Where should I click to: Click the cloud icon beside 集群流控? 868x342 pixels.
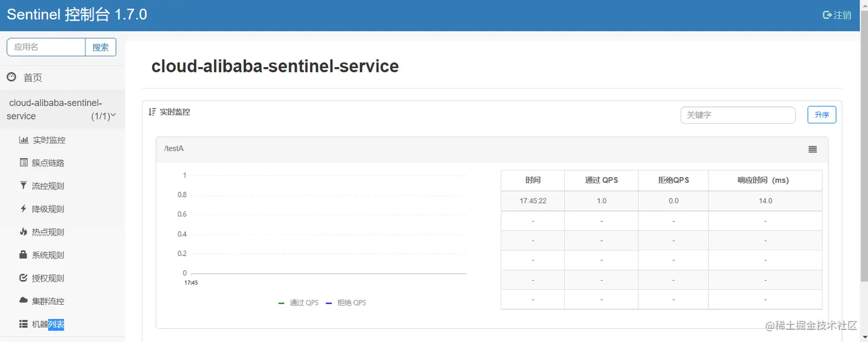point(24,300)
